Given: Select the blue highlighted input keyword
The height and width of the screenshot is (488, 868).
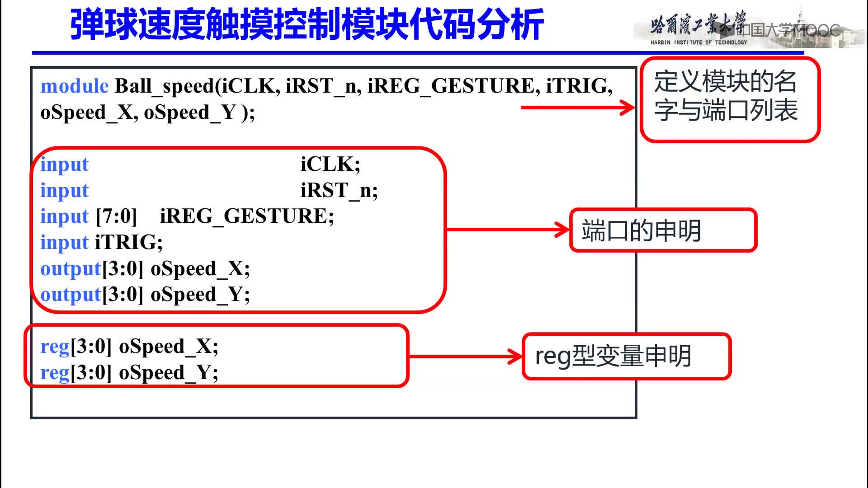Looking at the screenshot, I should pyautogui.click(x=64, y=164).
